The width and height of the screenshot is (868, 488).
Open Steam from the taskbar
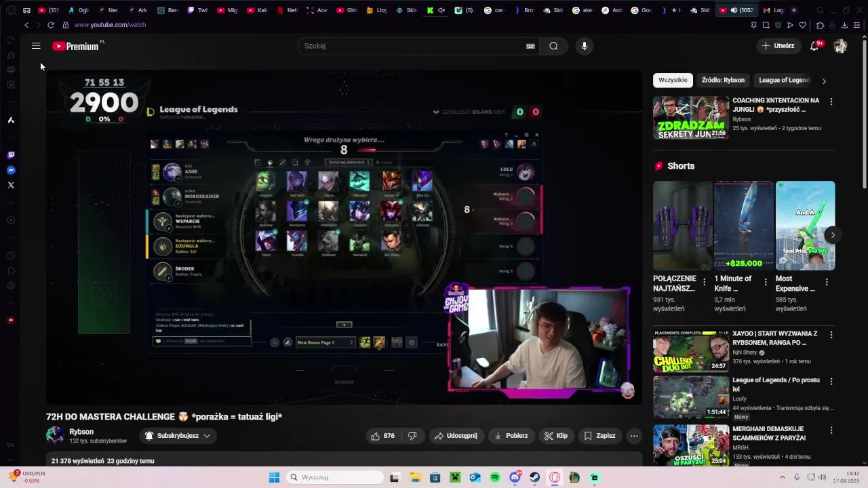point(535,478)
